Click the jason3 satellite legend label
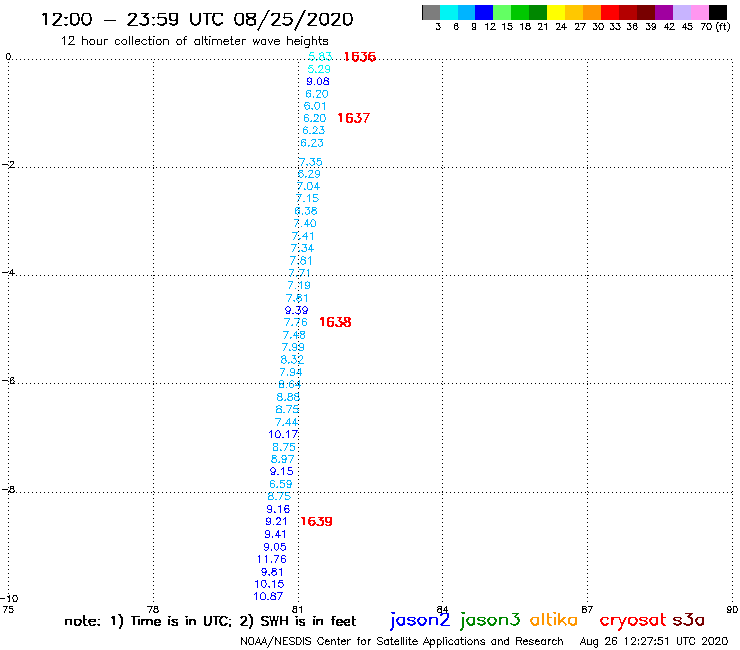This screenshot has width=740, height=650. click(x=490, y=620)
